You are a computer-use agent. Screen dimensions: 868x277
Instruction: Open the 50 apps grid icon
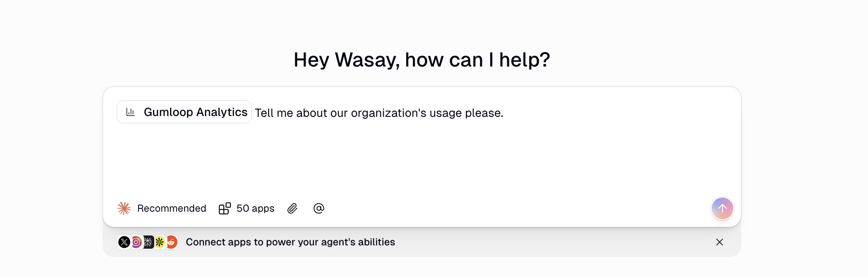(224, 208)
